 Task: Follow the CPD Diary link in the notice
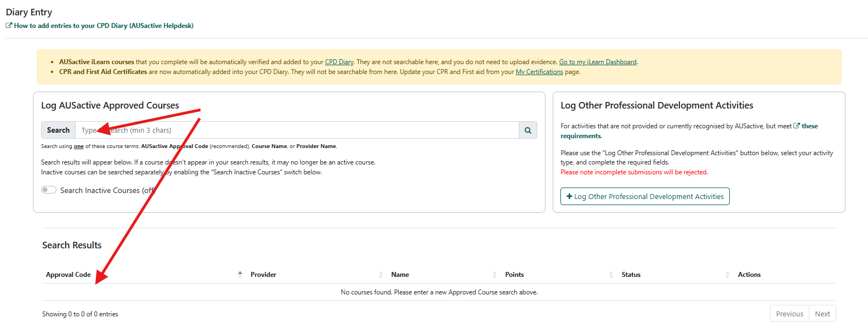click(339, 62)
